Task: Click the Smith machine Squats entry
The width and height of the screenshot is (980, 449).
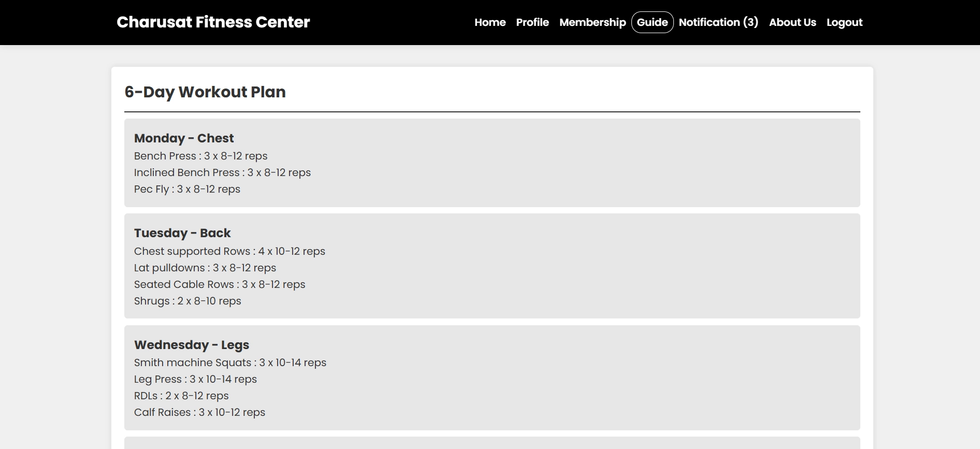Action: click(230, 363)
